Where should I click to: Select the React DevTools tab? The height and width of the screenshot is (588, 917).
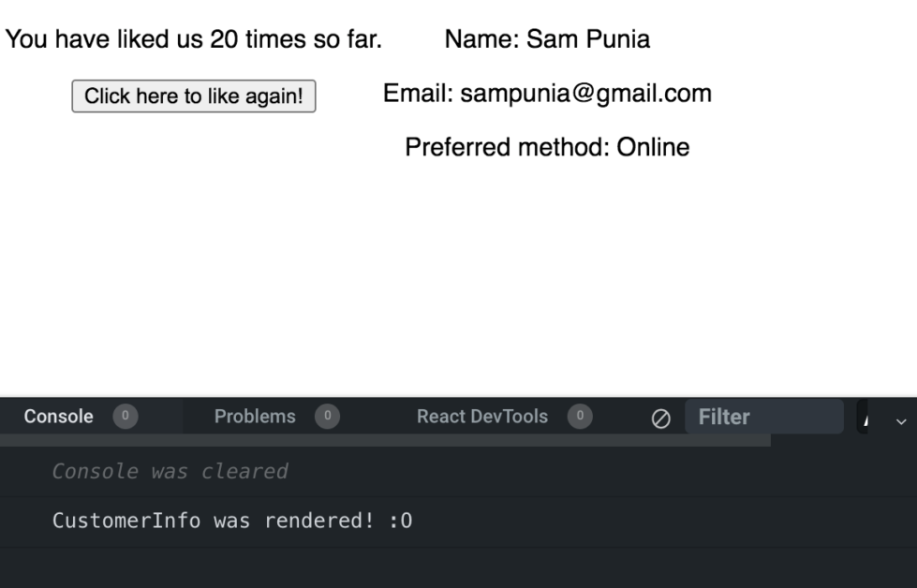tap(481, 417)
